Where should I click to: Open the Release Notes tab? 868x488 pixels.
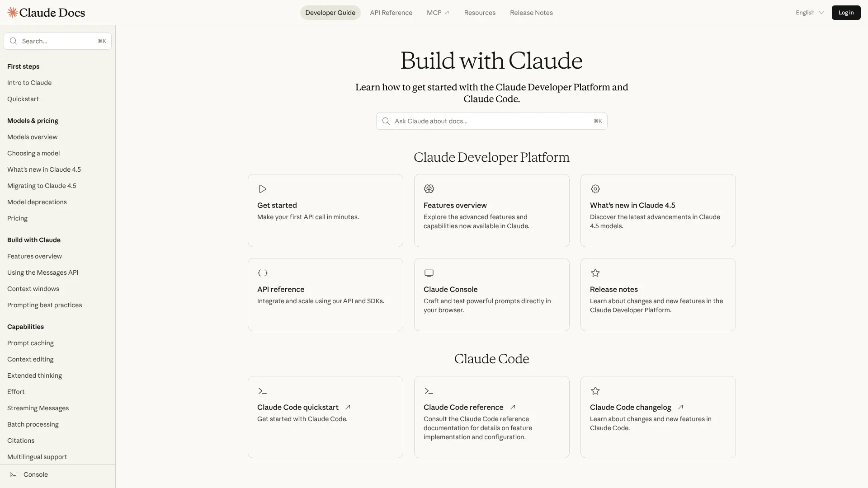(531, 13)
